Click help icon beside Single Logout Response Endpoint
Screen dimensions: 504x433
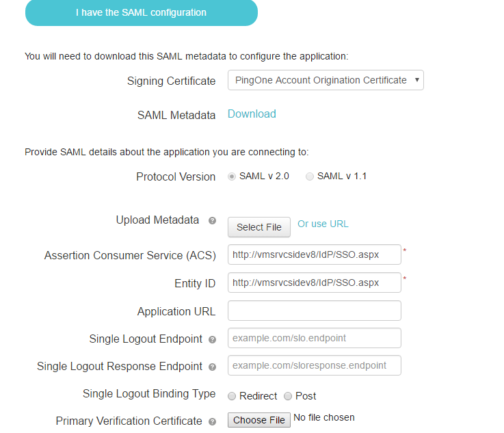[212, 367]
